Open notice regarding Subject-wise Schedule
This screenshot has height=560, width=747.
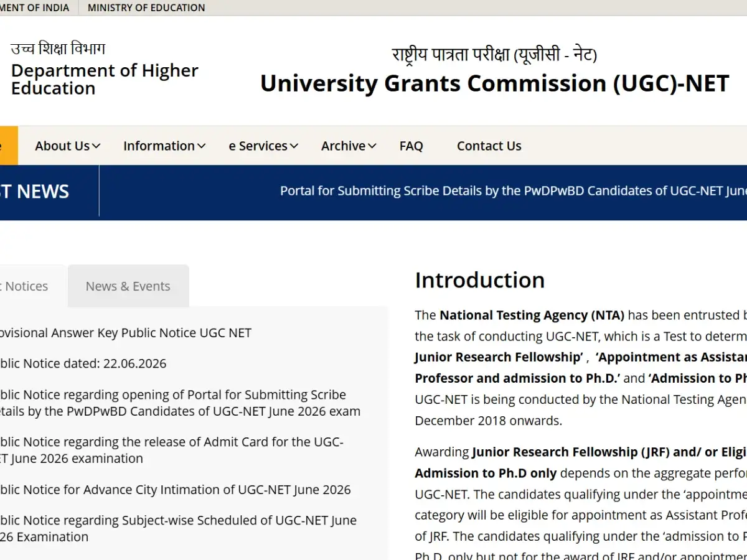coord(178,528)
